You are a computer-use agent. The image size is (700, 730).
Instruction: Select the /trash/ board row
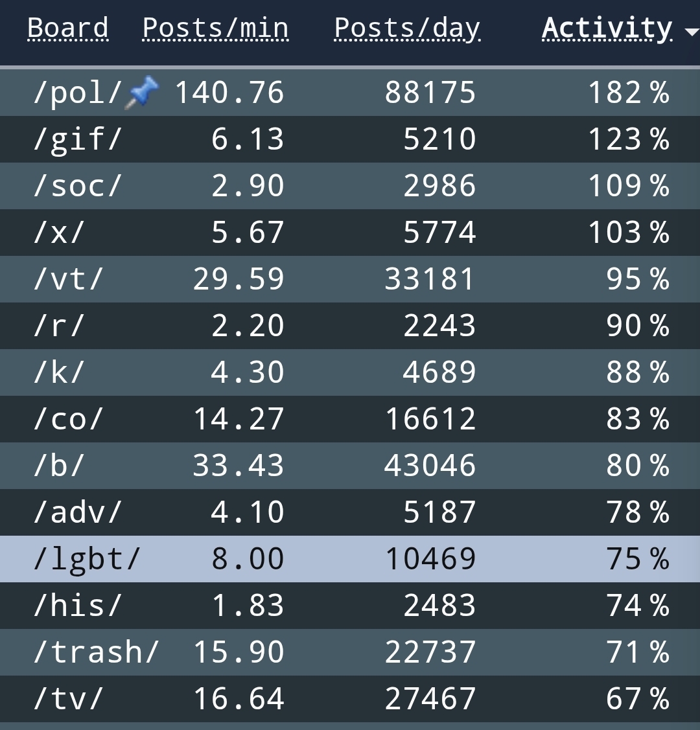[350, 652]
